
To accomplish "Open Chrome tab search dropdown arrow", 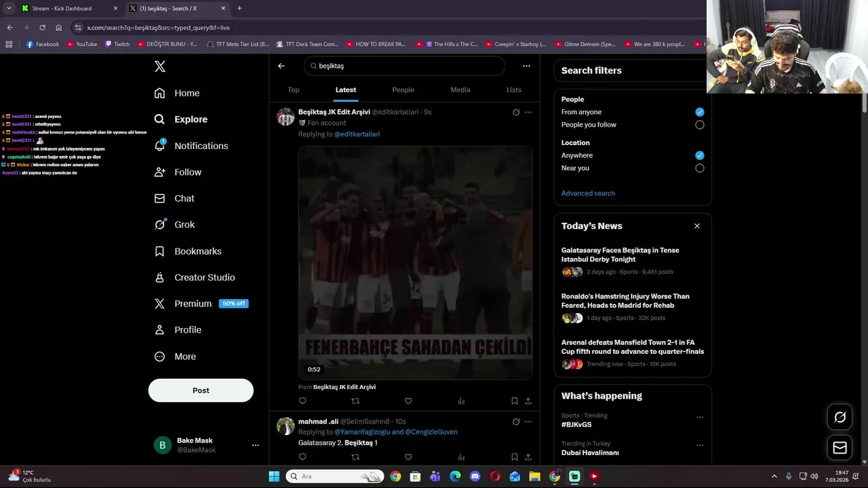I will [x=9, y=8].
